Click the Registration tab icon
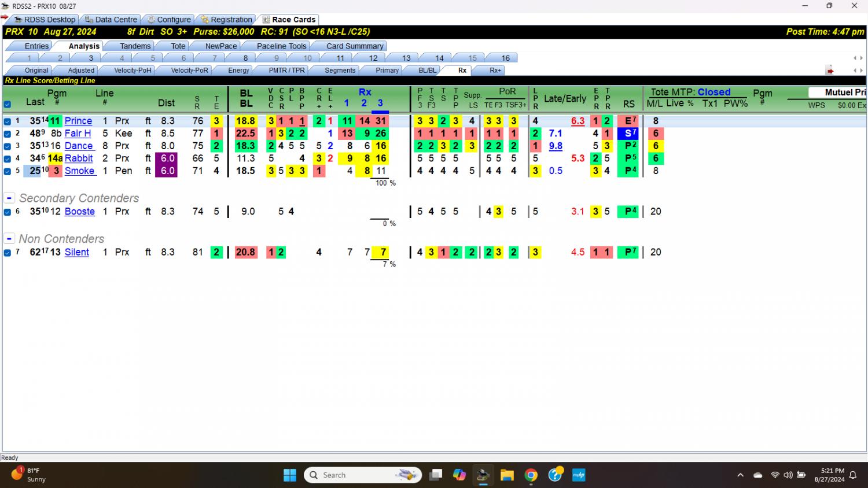The image size is (868, 488). [205, 20]
